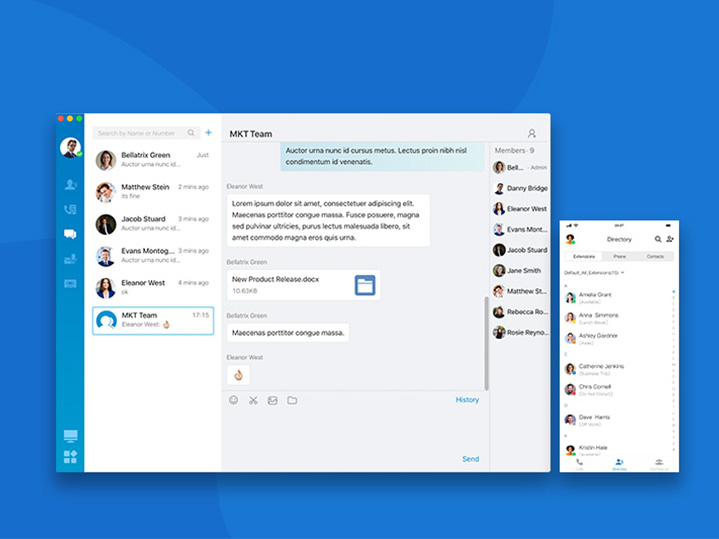Tap the search icon in mobile Directory
Screen dimensions: 719x539
(x=658, y=239)
